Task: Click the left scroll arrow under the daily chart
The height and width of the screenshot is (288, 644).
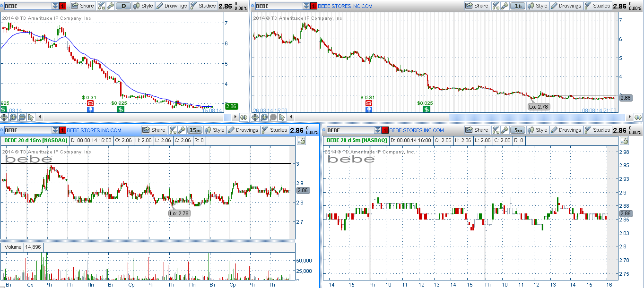Action: click(40, 117)
